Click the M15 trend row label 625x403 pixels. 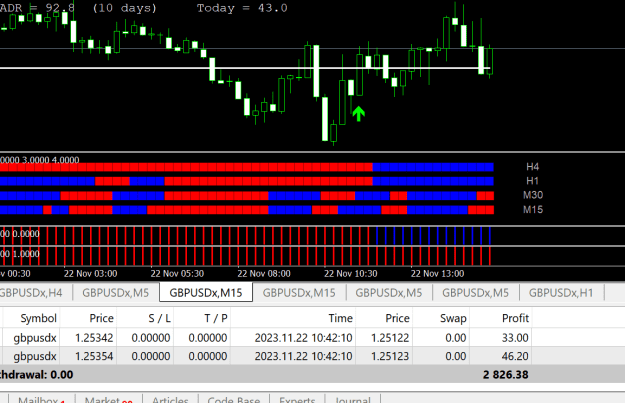coord(533,209)
